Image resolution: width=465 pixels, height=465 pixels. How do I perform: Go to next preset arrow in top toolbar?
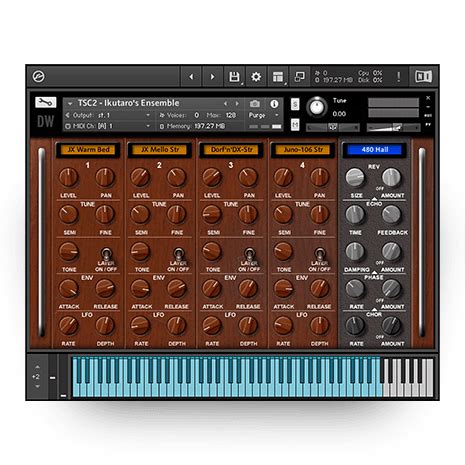click(212, 77)
